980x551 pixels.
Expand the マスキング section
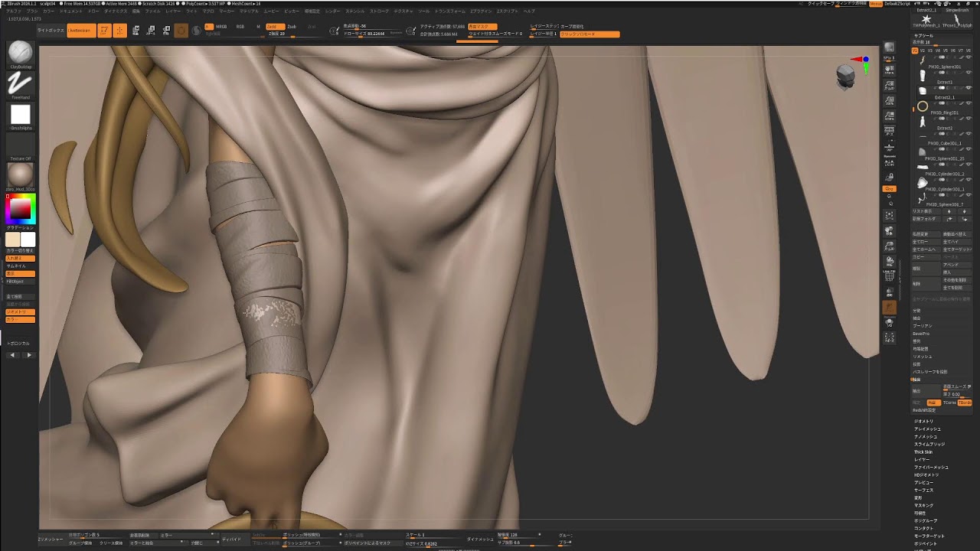click(923, 505)
